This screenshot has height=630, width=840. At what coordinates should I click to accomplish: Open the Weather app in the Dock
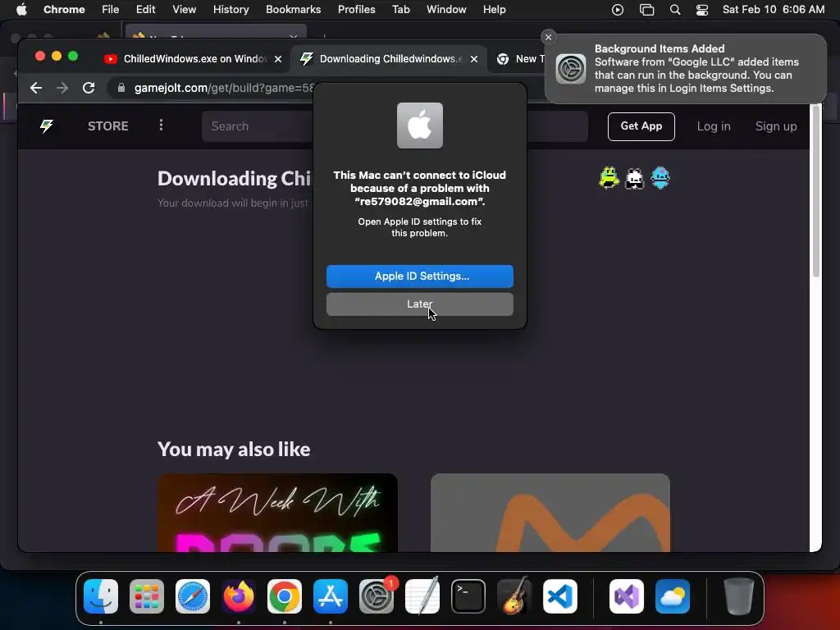pos(673,596)
